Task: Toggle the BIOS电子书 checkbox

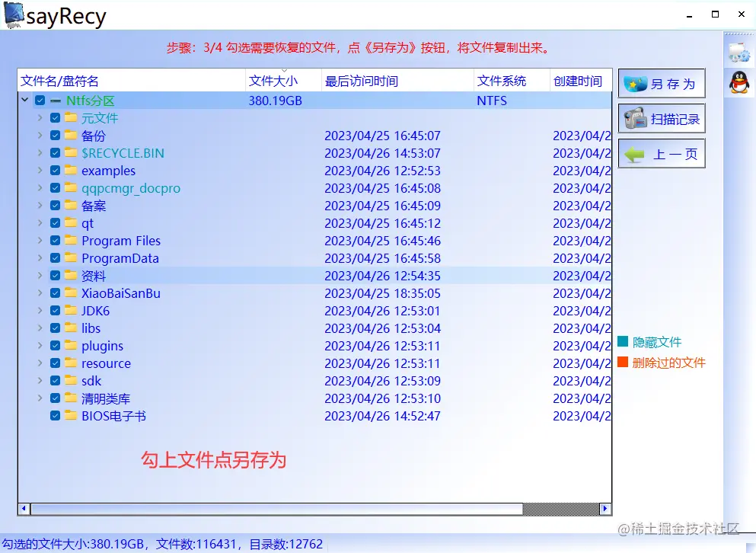Action: pos(55,415)
